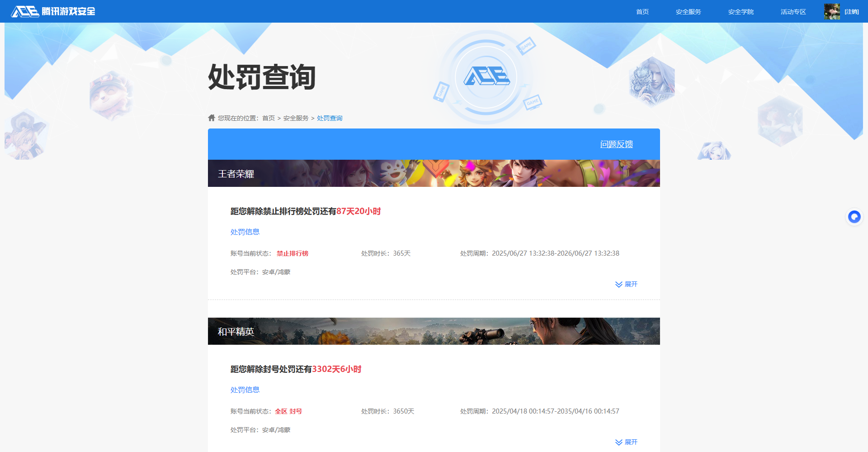Click the home house icon in breadcrumb

point(212,118)
